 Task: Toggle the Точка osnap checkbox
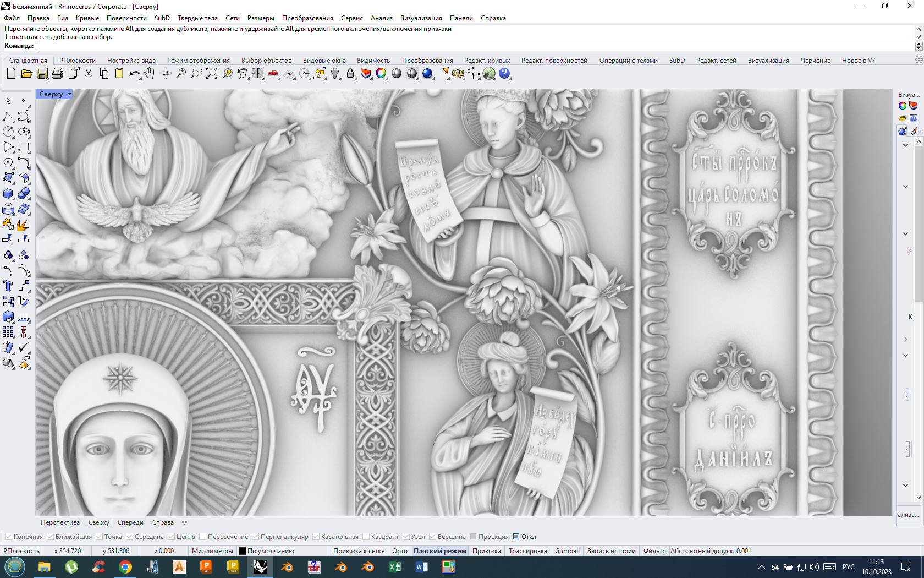(99, 537)
